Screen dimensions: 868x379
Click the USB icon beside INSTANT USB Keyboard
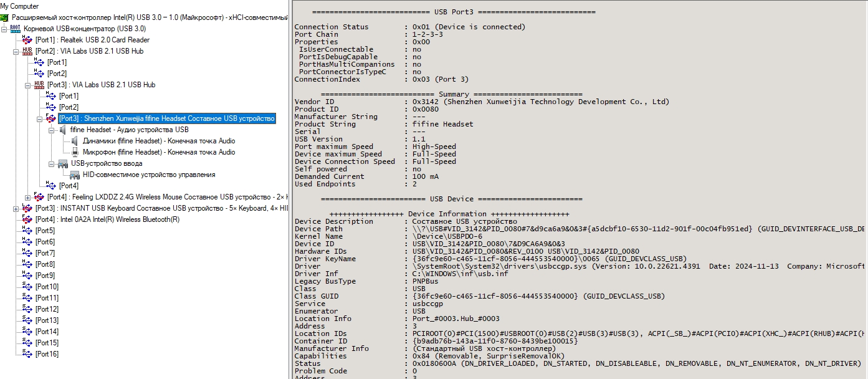click(27, 208)
